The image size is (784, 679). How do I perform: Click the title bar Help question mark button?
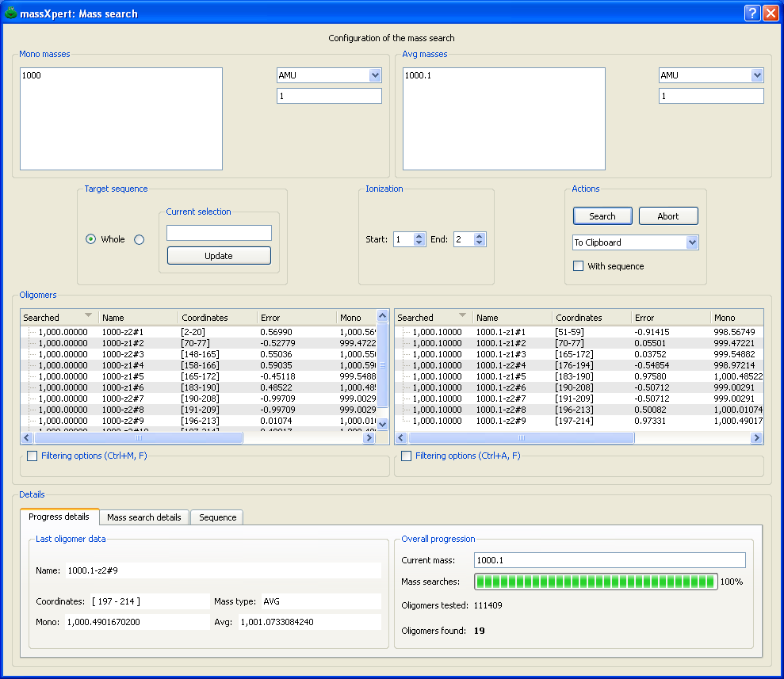[x=752, y=13]
